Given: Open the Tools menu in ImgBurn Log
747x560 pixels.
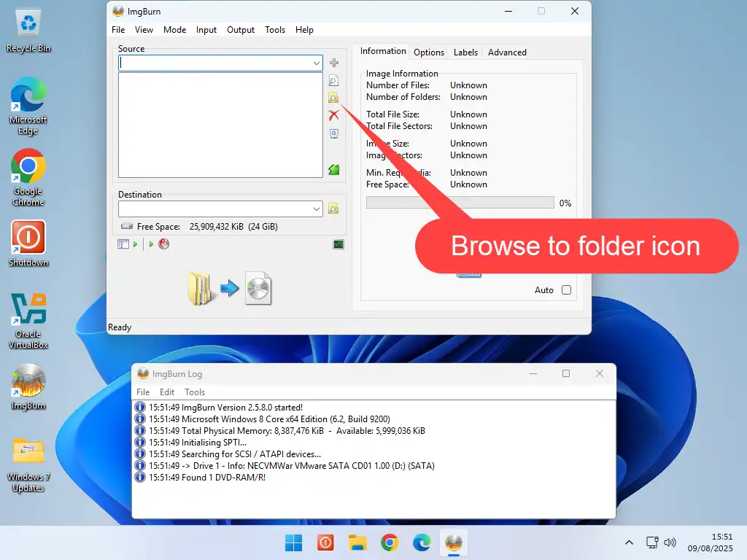Looking at the screenshot, I should pos(195,392).
